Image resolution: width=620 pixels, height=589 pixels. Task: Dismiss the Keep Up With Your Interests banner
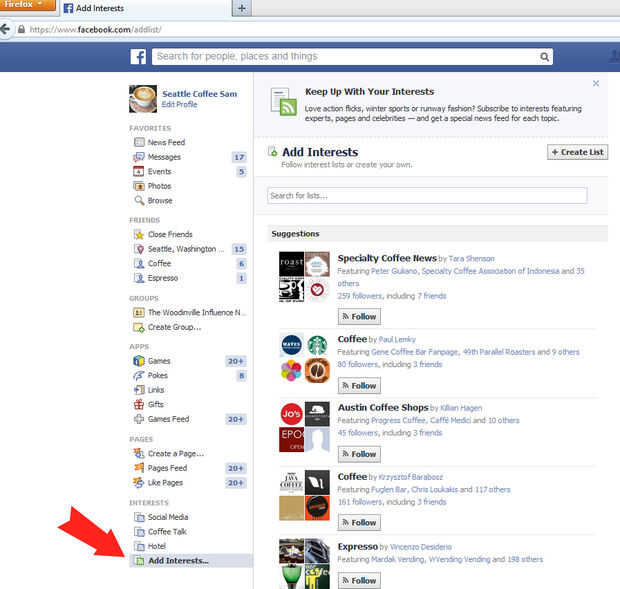[595, 83]
